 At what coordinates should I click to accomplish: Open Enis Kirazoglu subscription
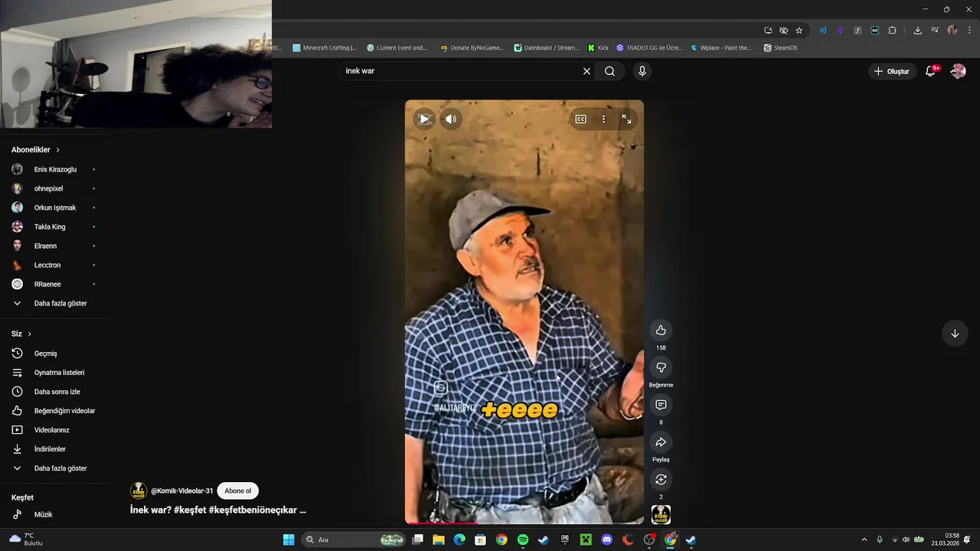coord(55,169)
